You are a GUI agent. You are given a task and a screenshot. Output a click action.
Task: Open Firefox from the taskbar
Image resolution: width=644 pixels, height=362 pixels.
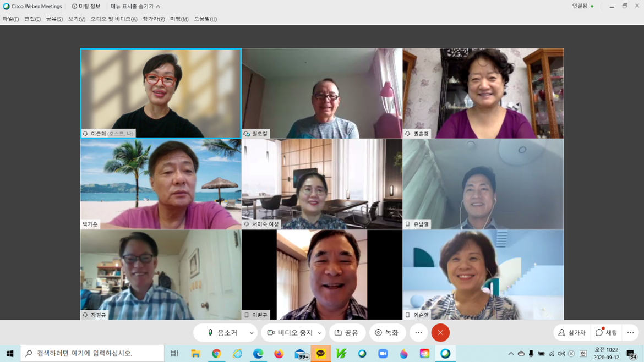tap(279, 354)
